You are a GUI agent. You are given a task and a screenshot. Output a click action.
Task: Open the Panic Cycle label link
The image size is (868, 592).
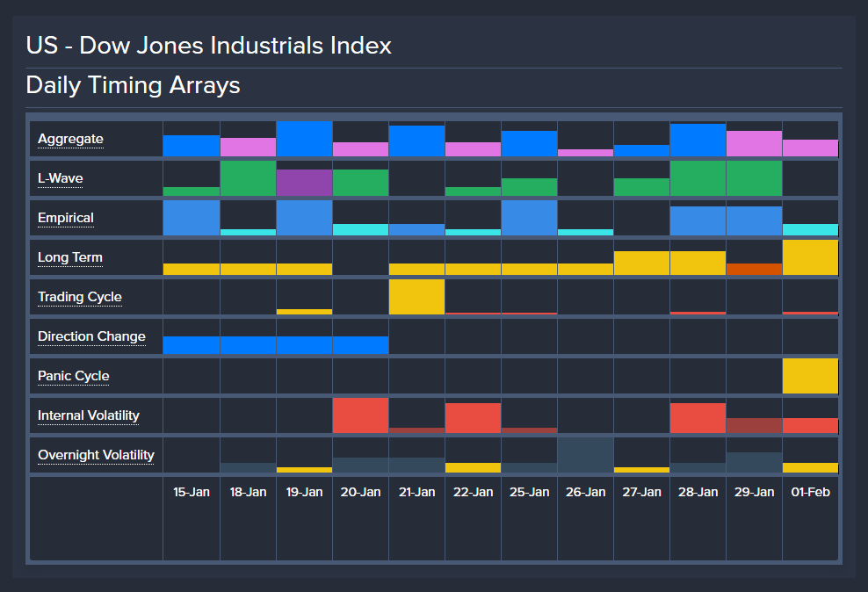point(74,376)
